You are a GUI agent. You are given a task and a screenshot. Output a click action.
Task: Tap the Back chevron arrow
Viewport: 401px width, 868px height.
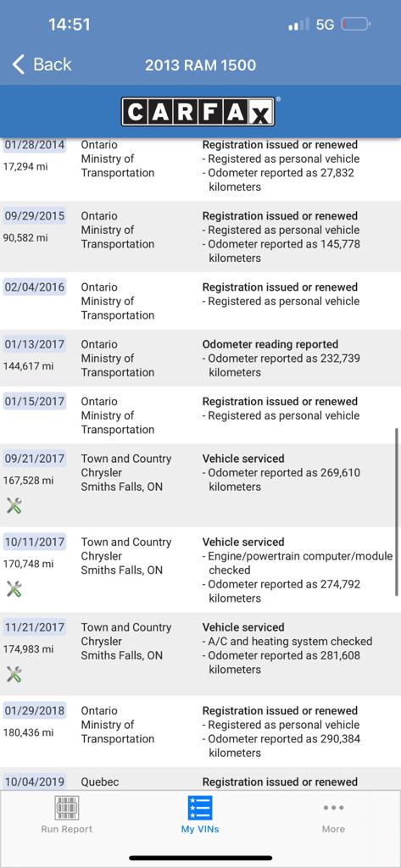coord(19,64)
